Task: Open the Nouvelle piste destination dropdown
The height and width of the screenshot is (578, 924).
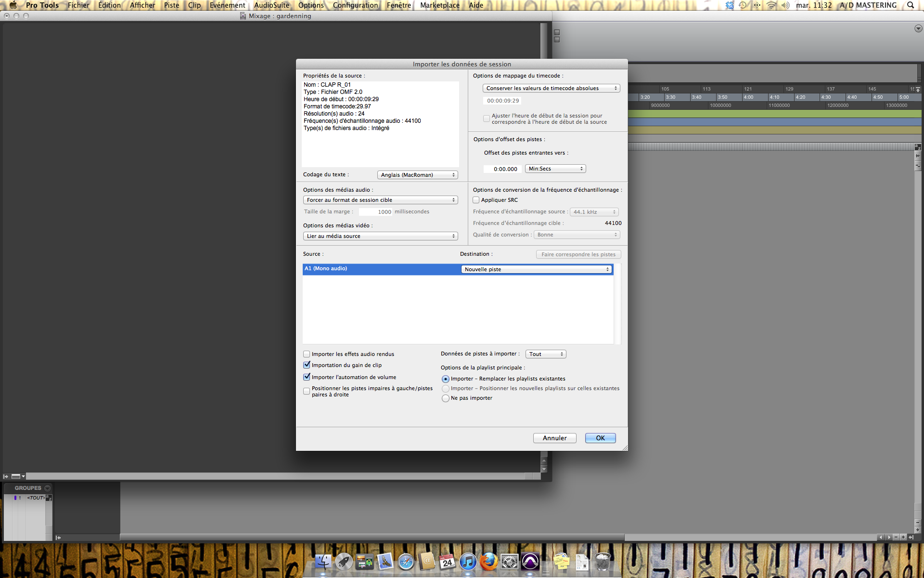Action: (537, 269)
